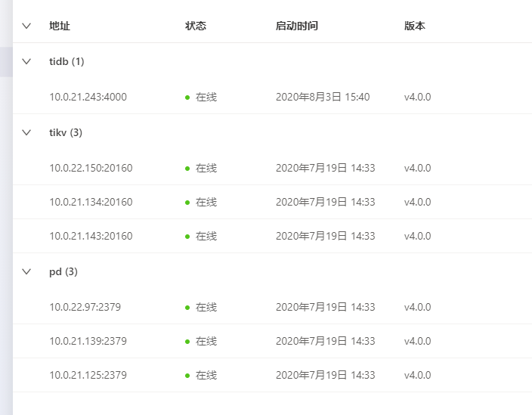Click start time 2020年8月3日 15:40
Viewport: 532px width, 415px height.
tap(323, 97)
